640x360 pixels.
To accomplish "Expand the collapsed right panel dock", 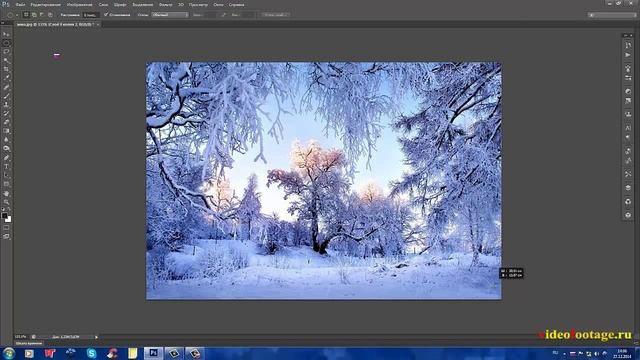I will tap(626, 36).
